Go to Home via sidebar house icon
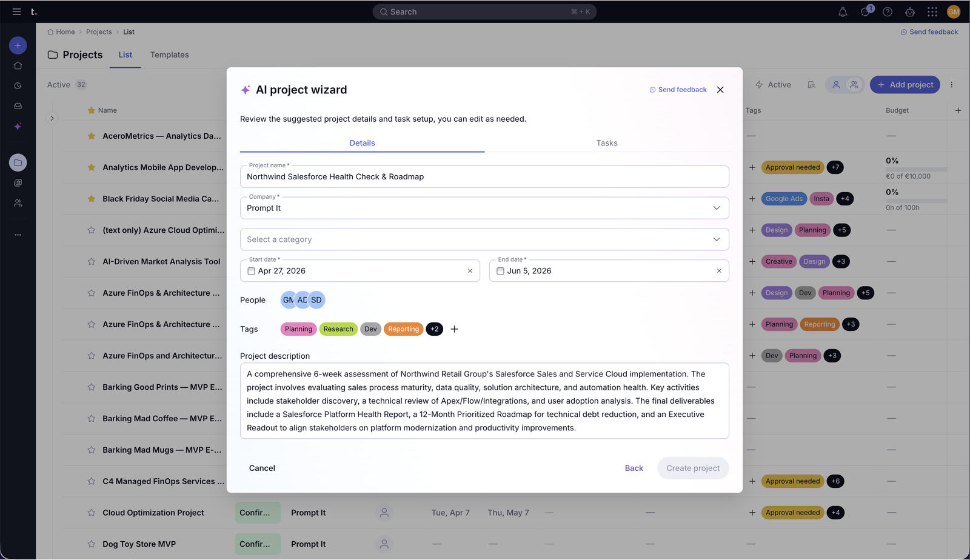 (x=18, y=65)
